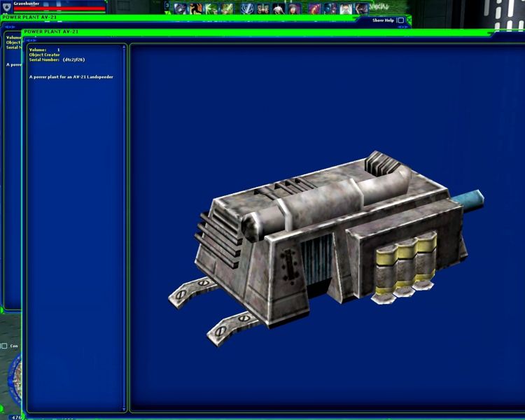Activate the second toolbar ability icon
This screenshot has width=525, height=420.
click(195, 9)
